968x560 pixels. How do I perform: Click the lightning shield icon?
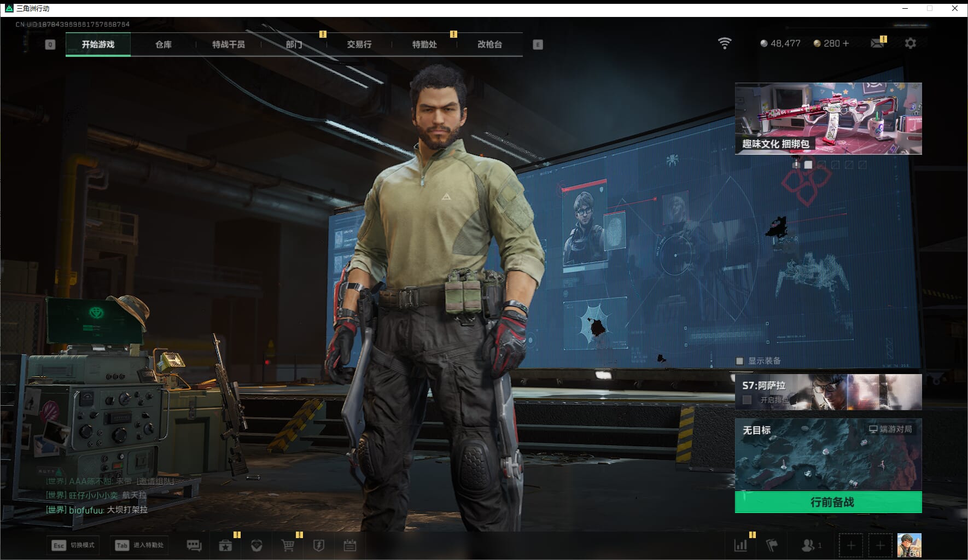(x=319, y=545)
